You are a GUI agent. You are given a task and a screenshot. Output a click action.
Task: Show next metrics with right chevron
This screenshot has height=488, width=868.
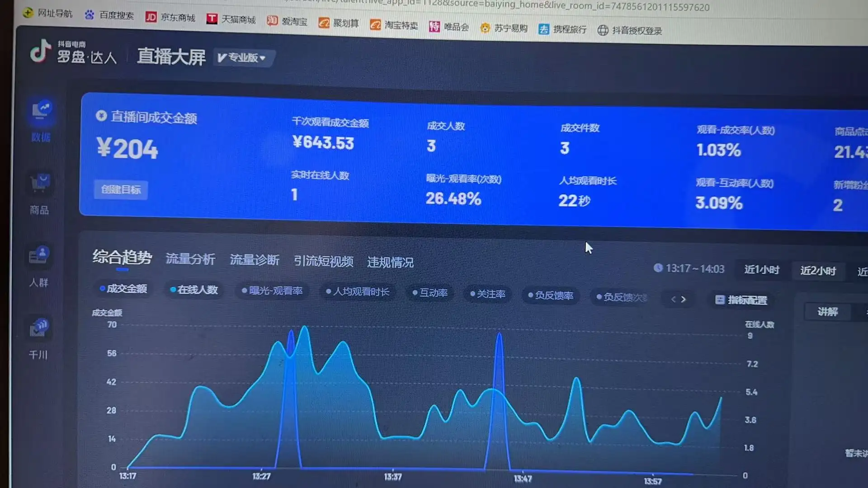684,299
